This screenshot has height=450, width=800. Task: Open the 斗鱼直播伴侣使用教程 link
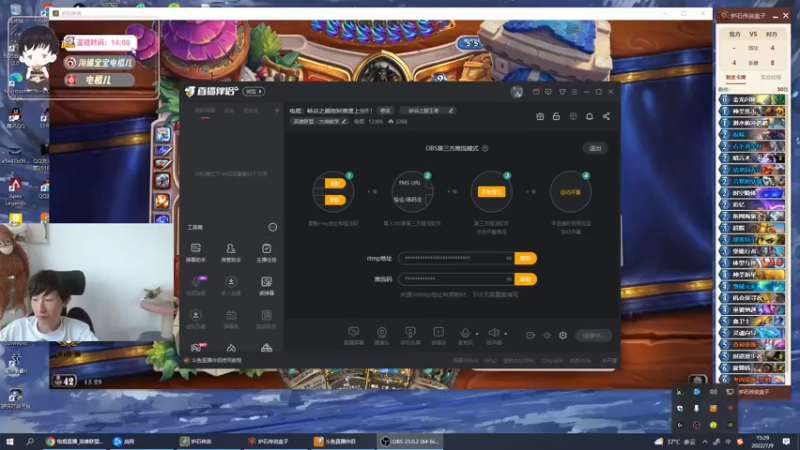[216, 360]
